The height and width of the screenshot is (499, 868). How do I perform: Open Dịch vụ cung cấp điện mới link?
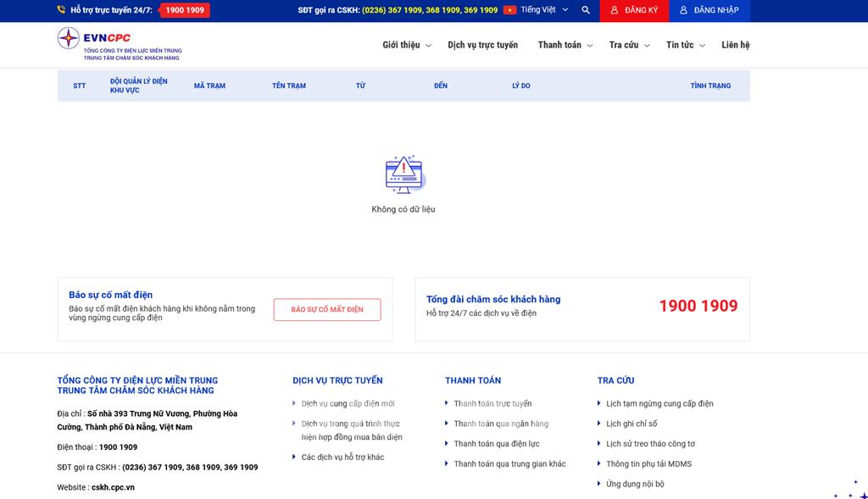tap(348, 403)
